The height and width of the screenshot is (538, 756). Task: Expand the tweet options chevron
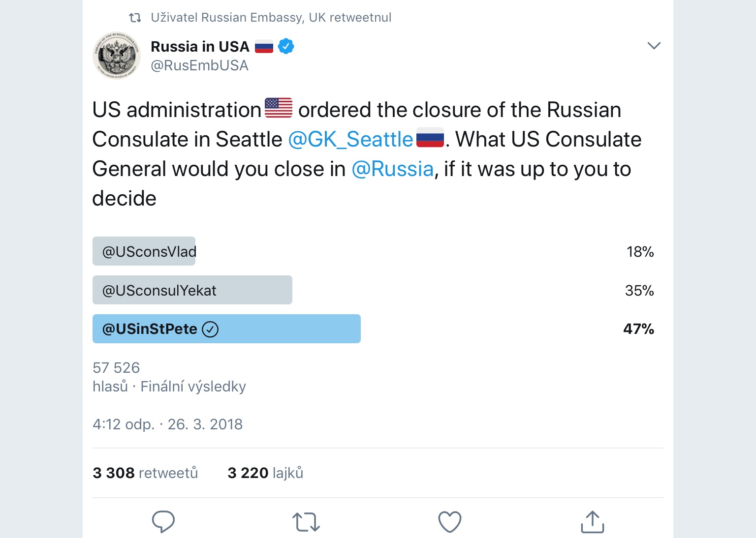pyautogui.click(x=654, y=46)
